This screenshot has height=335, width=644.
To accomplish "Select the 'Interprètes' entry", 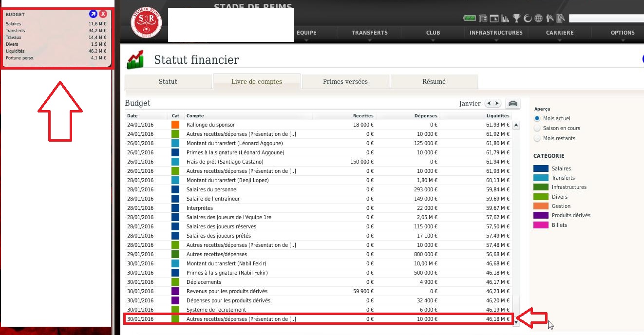I will [x=199, y=208].
